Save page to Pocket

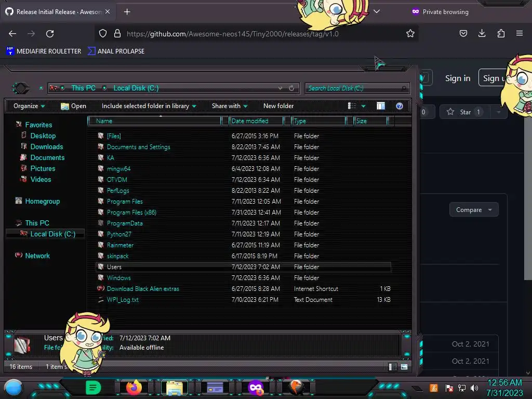click(x=463, y=33)
